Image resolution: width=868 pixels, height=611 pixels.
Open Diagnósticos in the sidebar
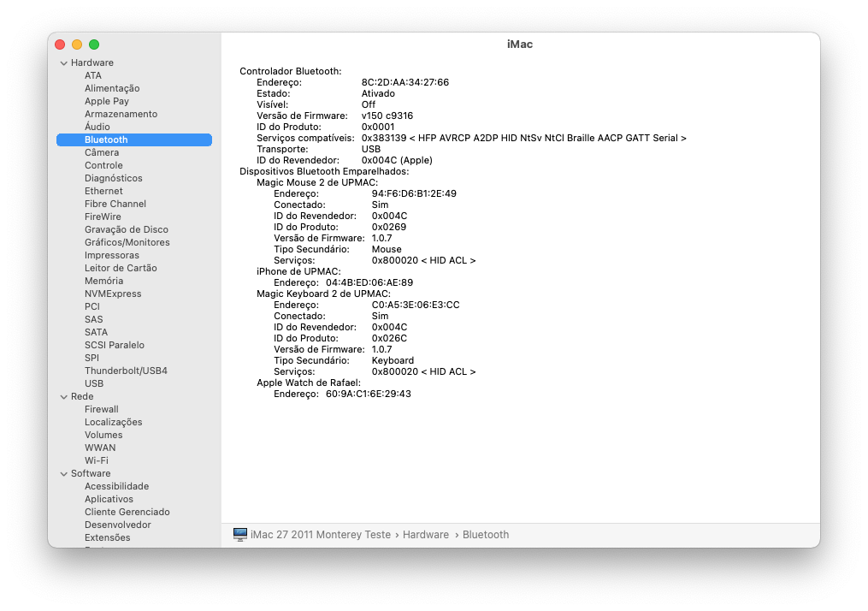114,178
